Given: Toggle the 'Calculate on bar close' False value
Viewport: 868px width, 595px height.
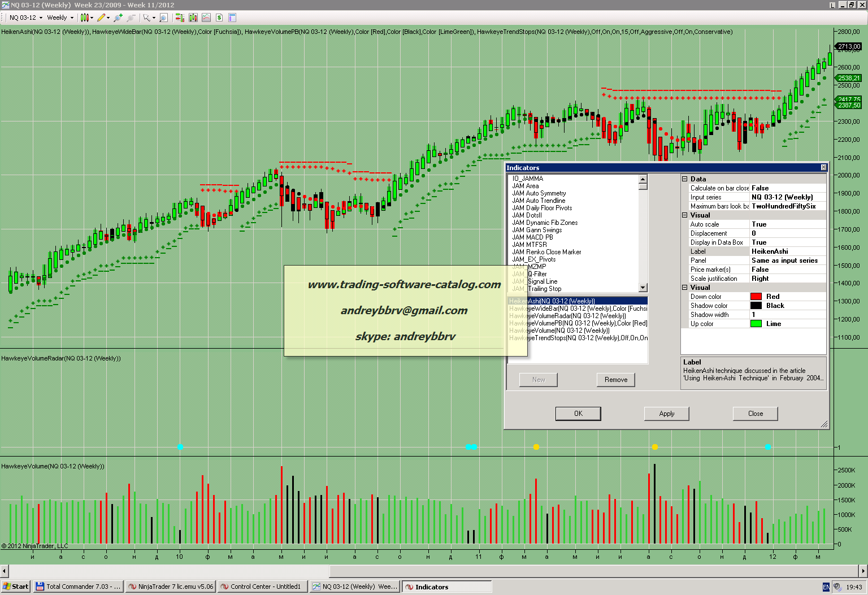Looking at the screenshot, I should click(x=787, y=188).
